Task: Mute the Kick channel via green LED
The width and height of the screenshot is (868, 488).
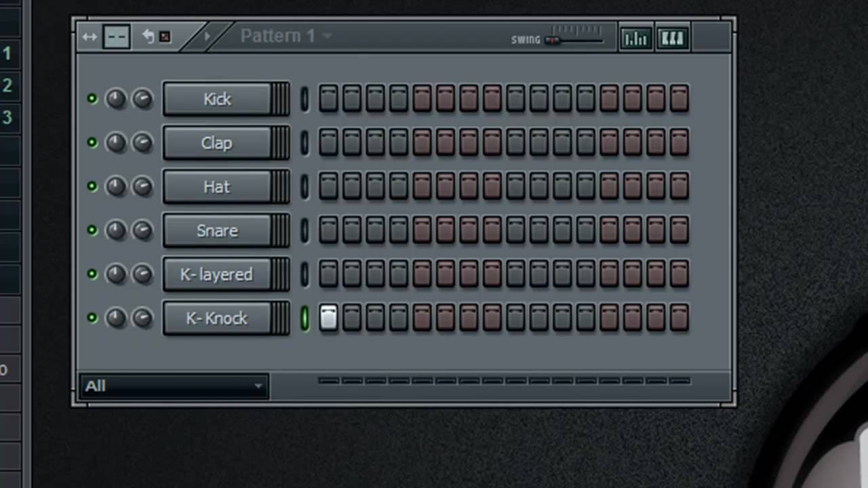Action: coord(92,99)
